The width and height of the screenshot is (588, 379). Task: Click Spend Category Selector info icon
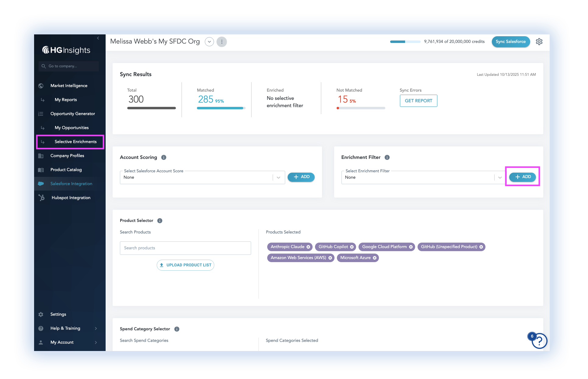(x=177, y=329)
